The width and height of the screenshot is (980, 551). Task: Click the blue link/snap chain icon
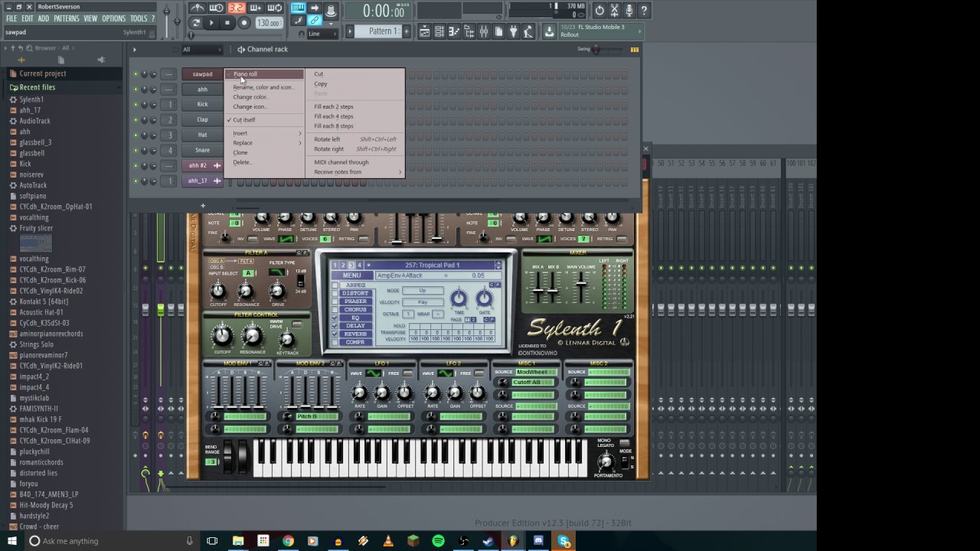314,21
